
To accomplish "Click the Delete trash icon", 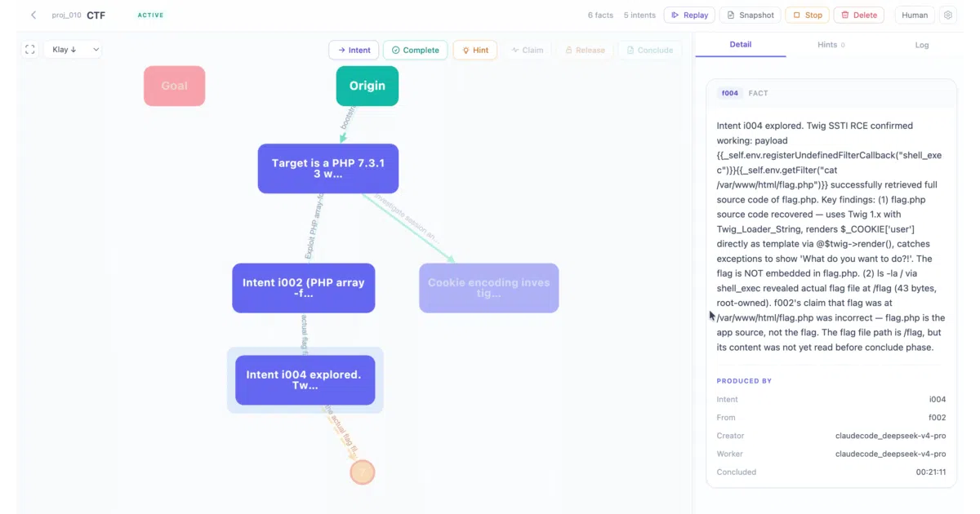I will tap(844, 16).
